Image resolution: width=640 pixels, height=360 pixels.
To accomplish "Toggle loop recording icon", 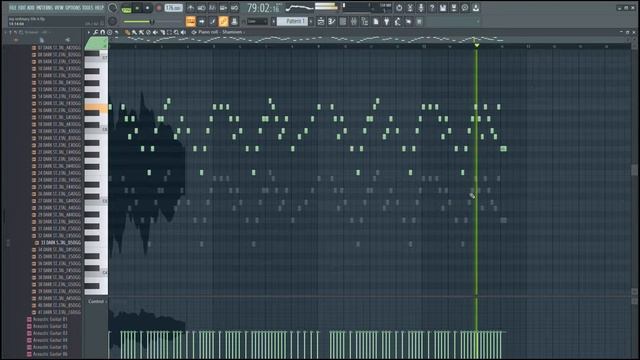I will [235, 8].
